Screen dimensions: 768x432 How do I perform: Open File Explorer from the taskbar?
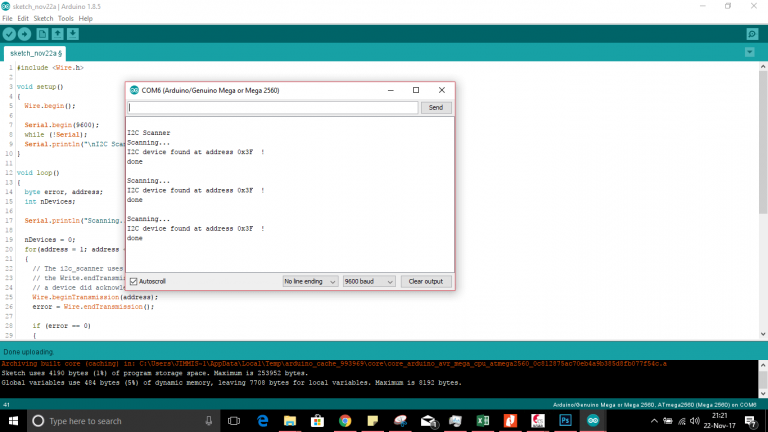(290, 421)
